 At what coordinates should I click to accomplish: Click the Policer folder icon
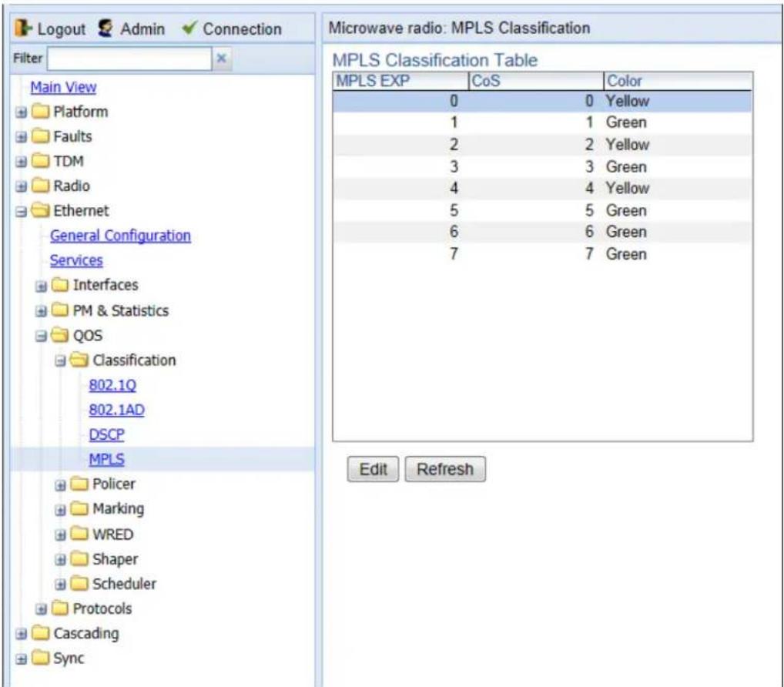79,484
